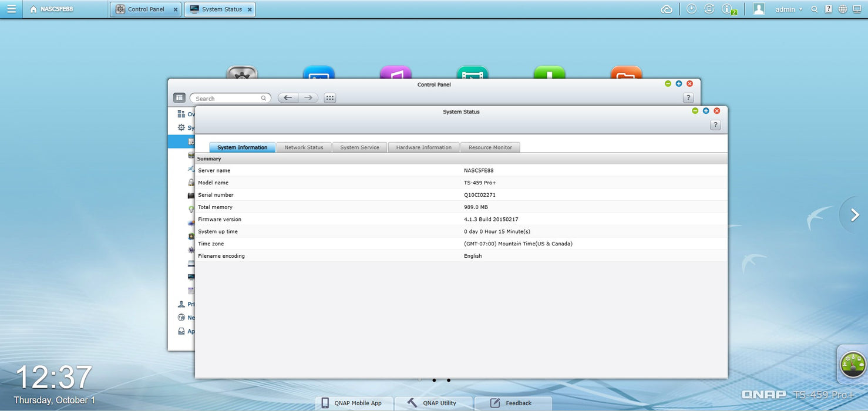This screenshot has width=868, height=411.
Task: Go to next desktop page arrow
Action: pyautogui.click(x=854, y=215)
